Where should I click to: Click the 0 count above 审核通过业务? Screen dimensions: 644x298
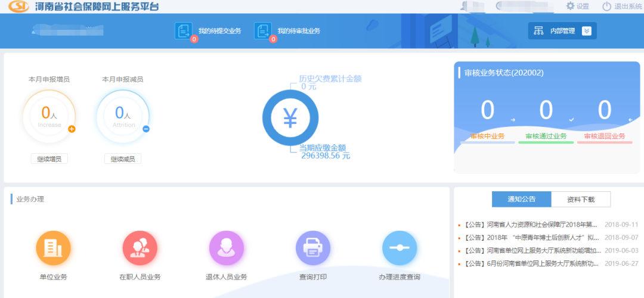546,110
